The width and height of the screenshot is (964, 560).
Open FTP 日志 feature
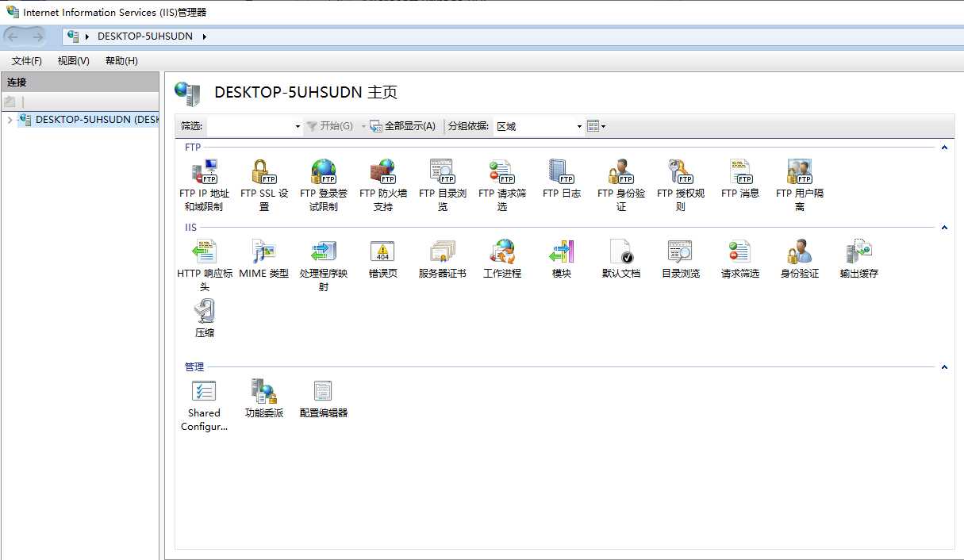[x=561, y=178]
